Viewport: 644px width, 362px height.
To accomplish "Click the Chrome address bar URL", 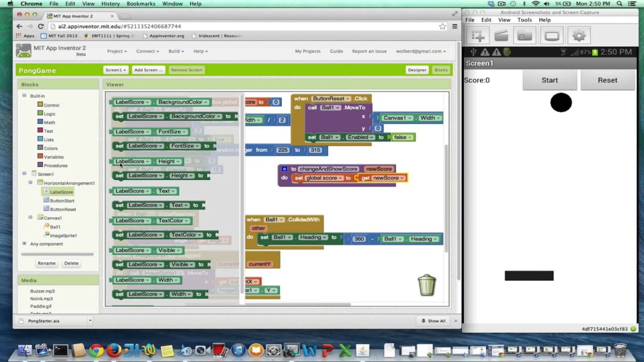I will pos(119,26).
